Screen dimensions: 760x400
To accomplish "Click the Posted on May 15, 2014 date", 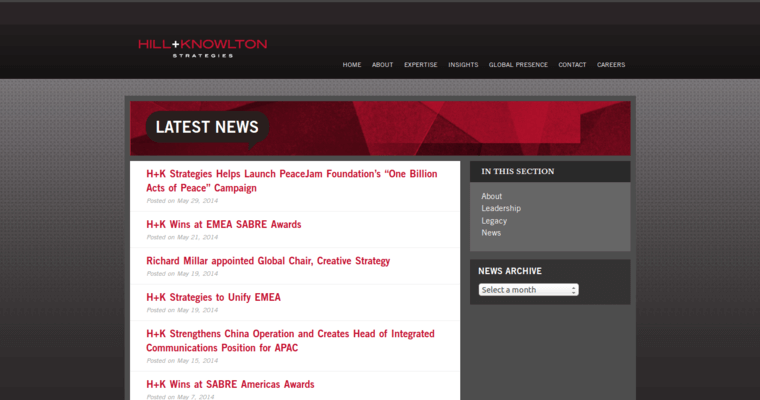I will click(x=182, y=361).
